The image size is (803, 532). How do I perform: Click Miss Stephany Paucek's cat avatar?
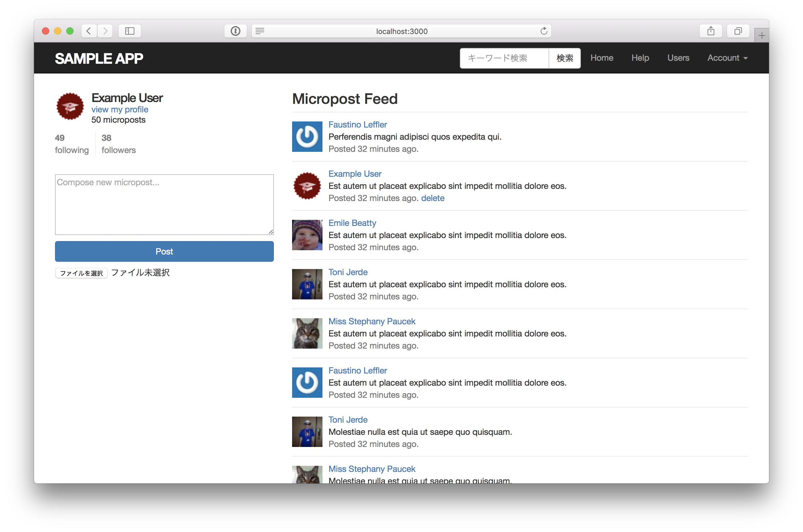(307, 333)
